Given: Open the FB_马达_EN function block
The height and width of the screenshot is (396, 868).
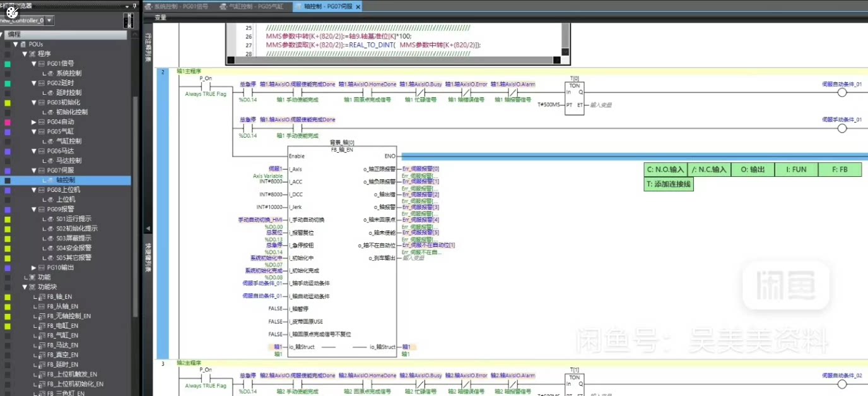Looking at the screenshot, I should tap(62, 345).
